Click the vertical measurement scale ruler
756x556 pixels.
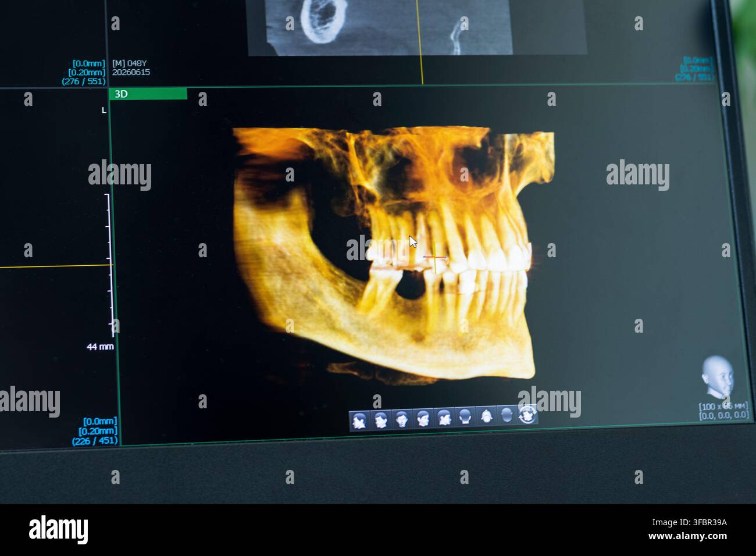pyautogui.click(x=109, y=265)
